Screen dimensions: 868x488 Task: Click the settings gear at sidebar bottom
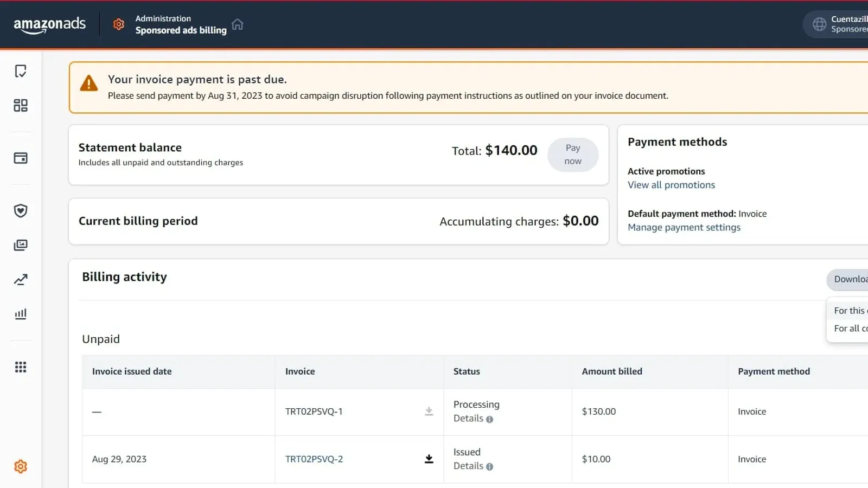tap(20, 466)
